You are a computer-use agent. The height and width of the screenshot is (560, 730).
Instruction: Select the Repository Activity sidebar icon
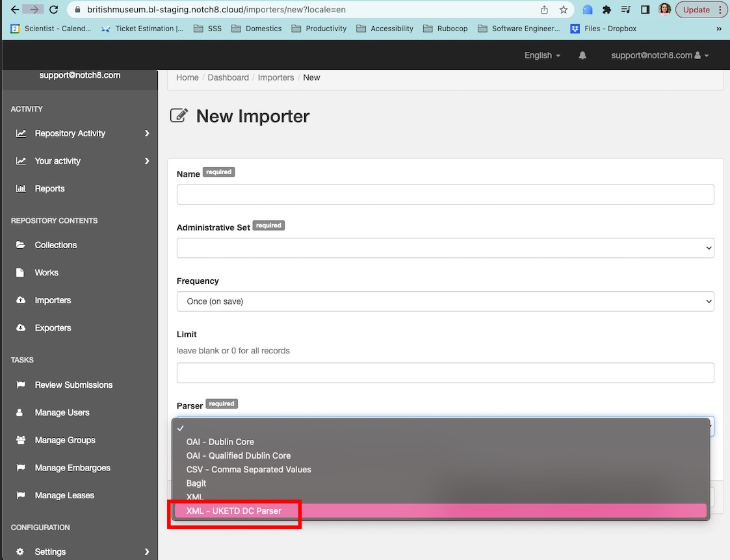21,133
